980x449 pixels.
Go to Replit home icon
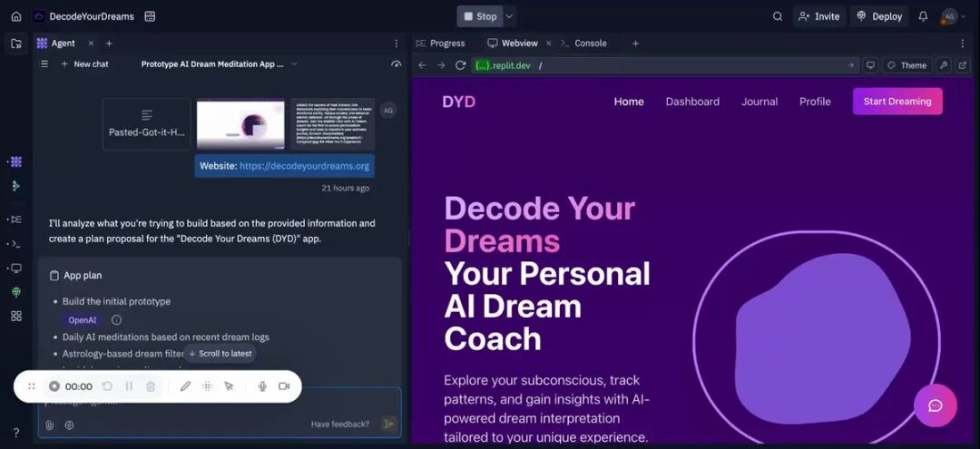click(x=16, y=17)
